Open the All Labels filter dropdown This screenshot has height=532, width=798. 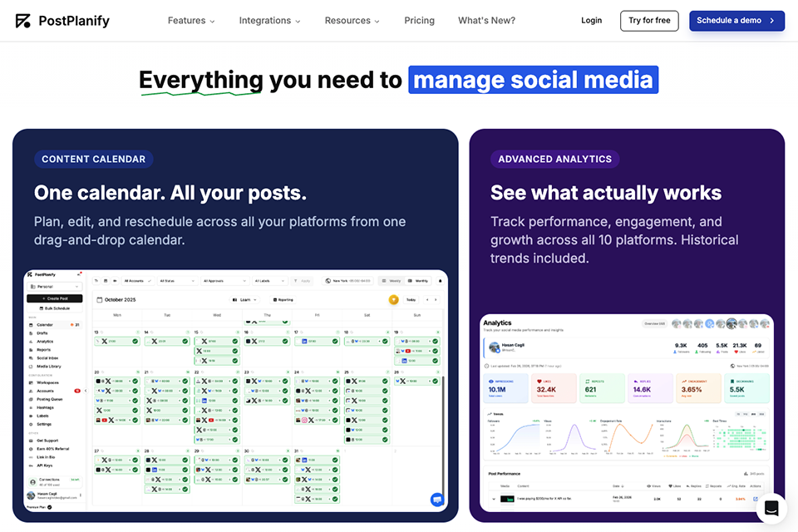tap(269, 280)
